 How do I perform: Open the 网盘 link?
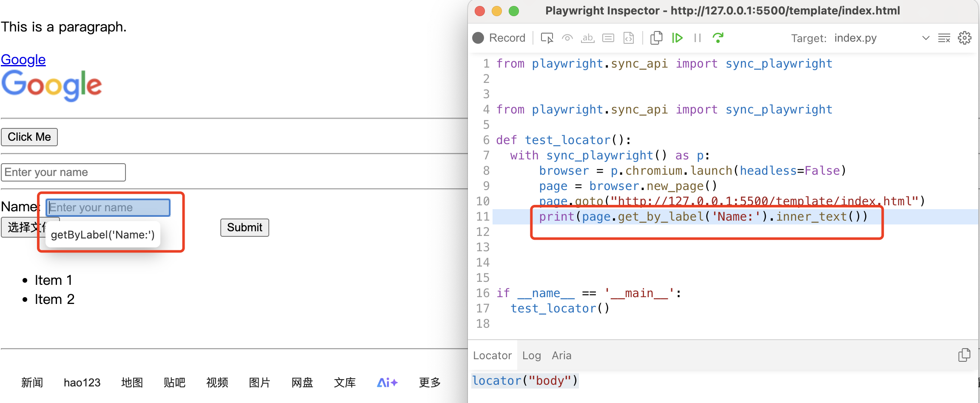(x=302, y=383)
